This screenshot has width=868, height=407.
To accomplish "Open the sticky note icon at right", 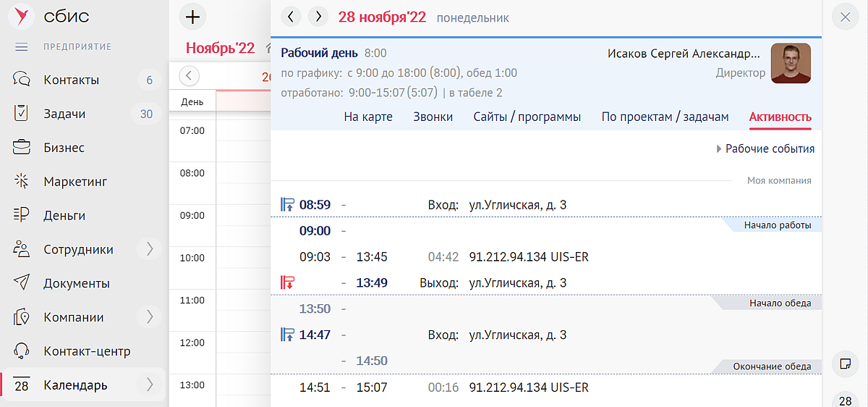I will [x=845, y=362].
